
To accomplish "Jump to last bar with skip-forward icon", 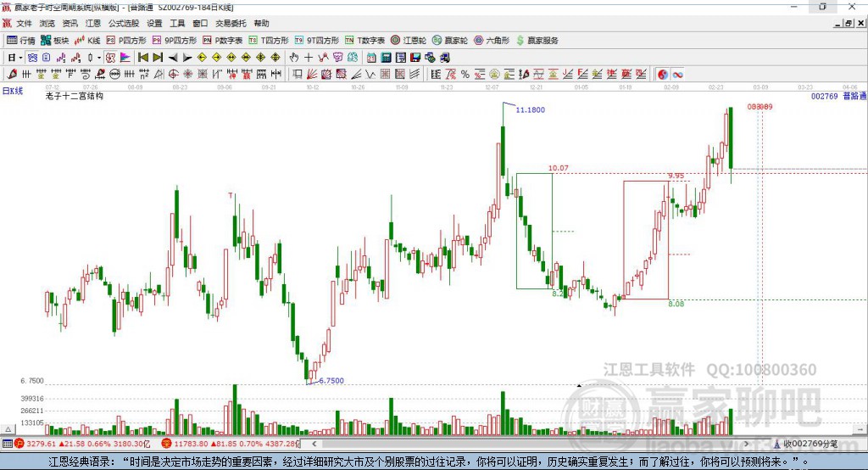I will (158, 58).
